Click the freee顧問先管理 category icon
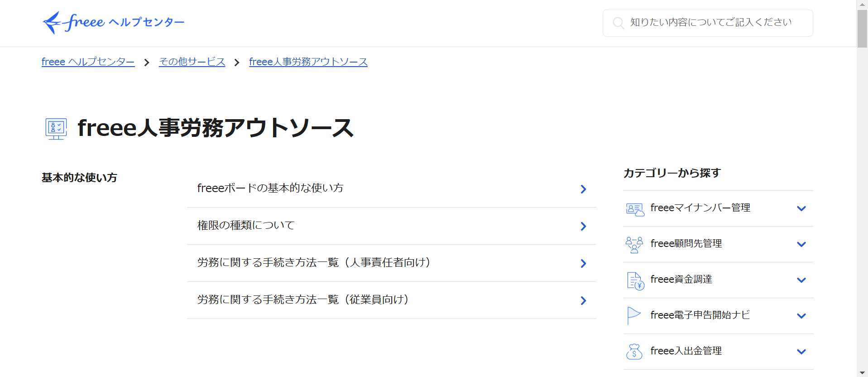The height and width of the screenshot is (377, 868). tap(634, 245)
